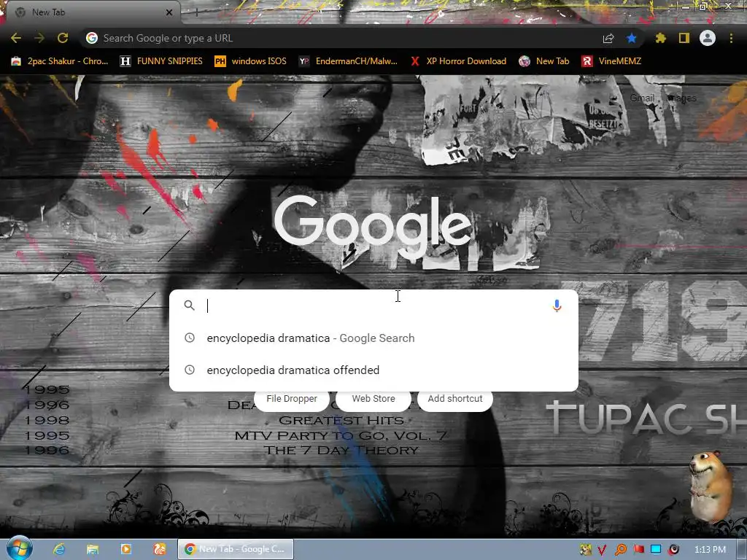Click the blue monitor network tray icon
Screen dimensions: 747x560
(x=656, y=550)
